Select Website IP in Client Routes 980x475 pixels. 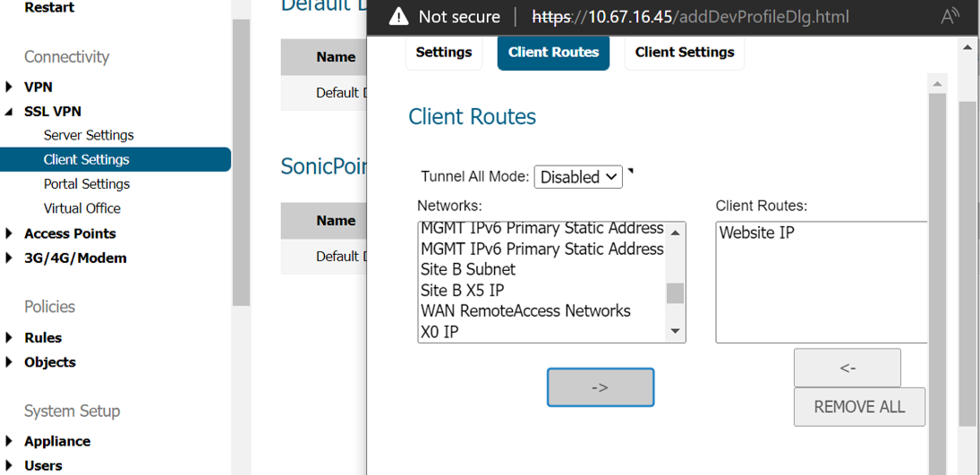tap(757, 233)
